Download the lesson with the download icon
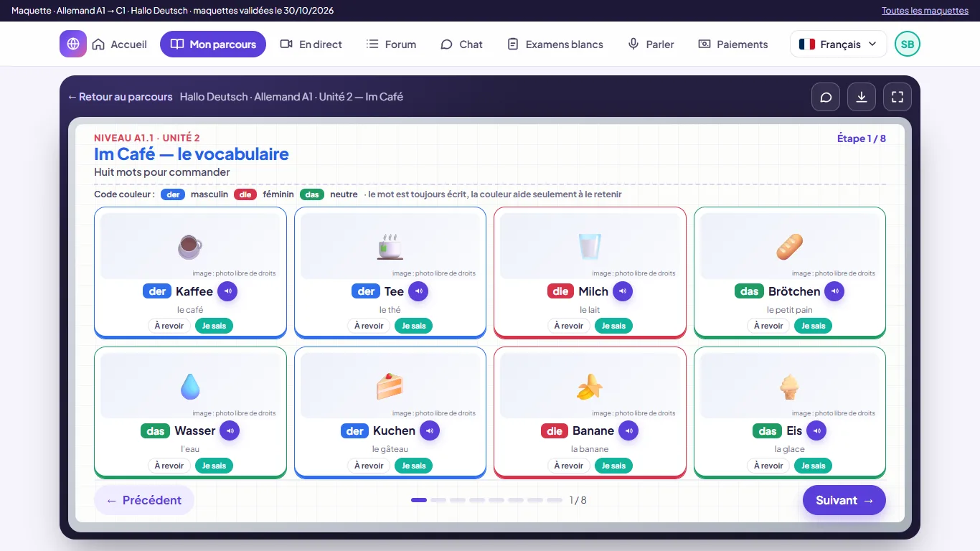Viewport: 980px width, 551px height. [x=862, y=97]
